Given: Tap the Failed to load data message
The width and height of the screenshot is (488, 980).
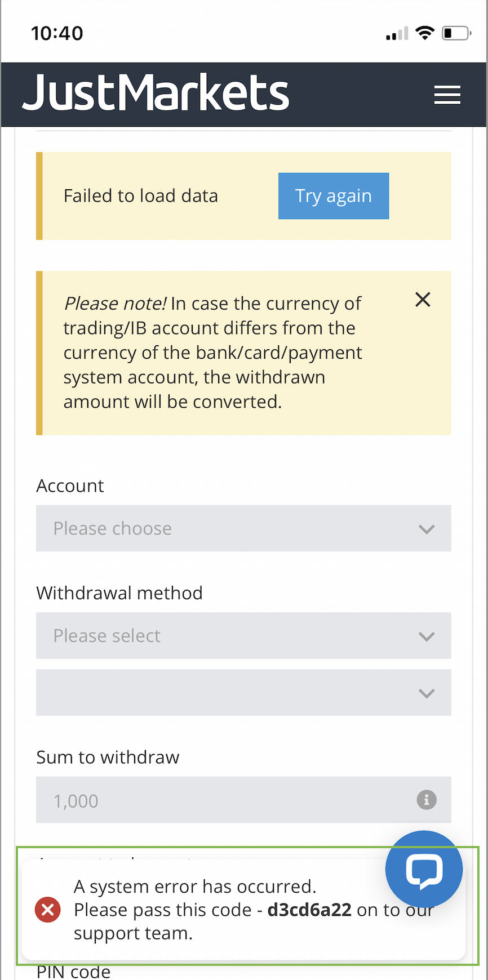Looking at the screenshot, I should point(141,196).
